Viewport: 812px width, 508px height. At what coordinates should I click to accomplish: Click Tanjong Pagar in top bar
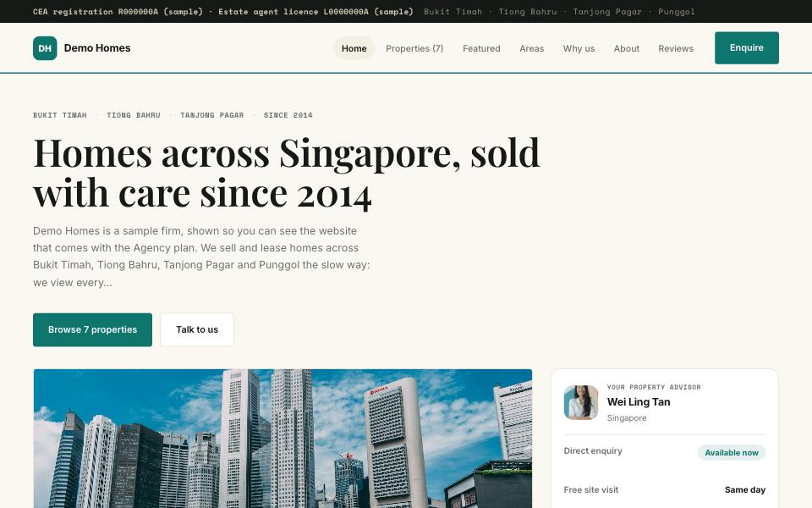[607, 11]
